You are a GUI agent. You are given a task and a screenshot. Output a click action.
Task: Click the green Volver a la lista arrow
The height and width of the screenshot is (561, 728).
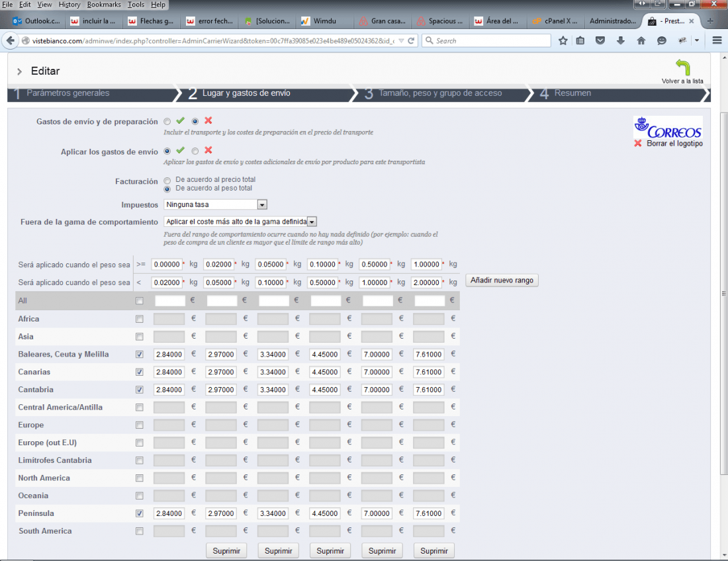pos(683,67)
